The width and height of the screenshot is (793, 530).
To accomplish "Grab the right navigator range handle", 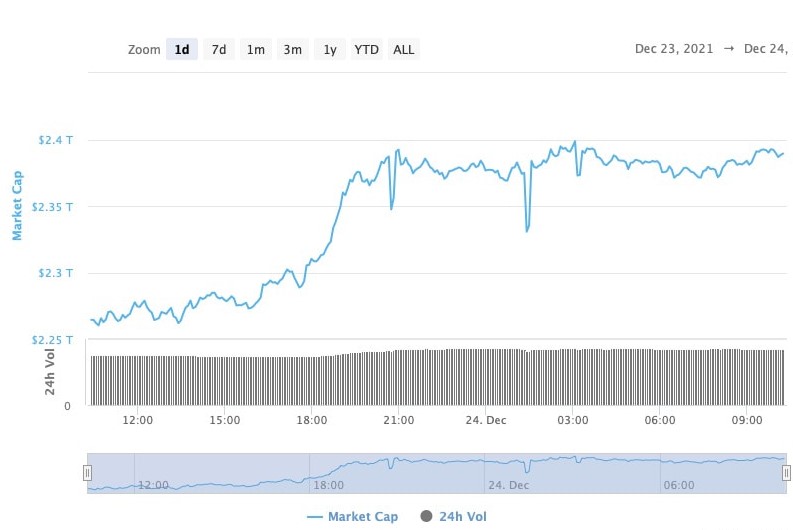I will (786, 473).
